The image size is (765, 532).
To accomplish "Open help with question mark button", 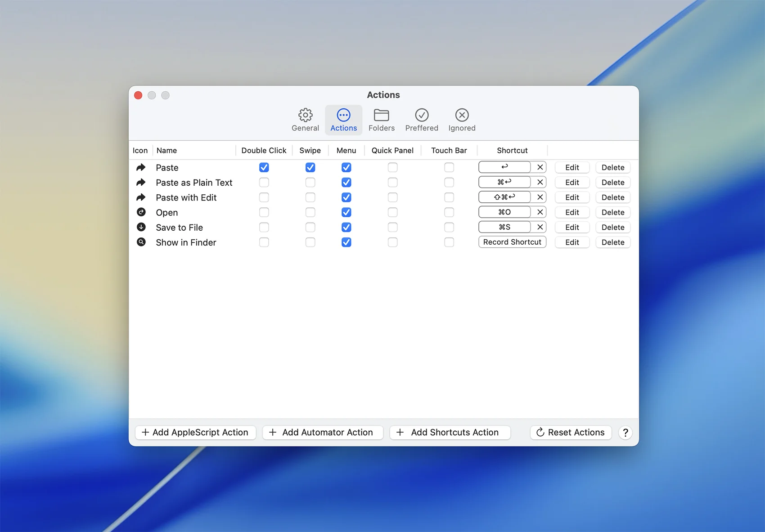I will pyautogui.click(x=625, y=433).
